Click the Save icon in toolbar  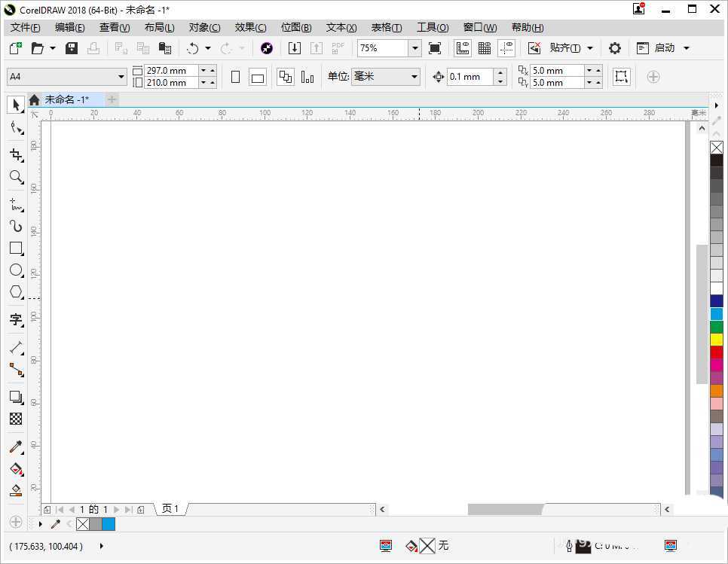click(72, 48)
